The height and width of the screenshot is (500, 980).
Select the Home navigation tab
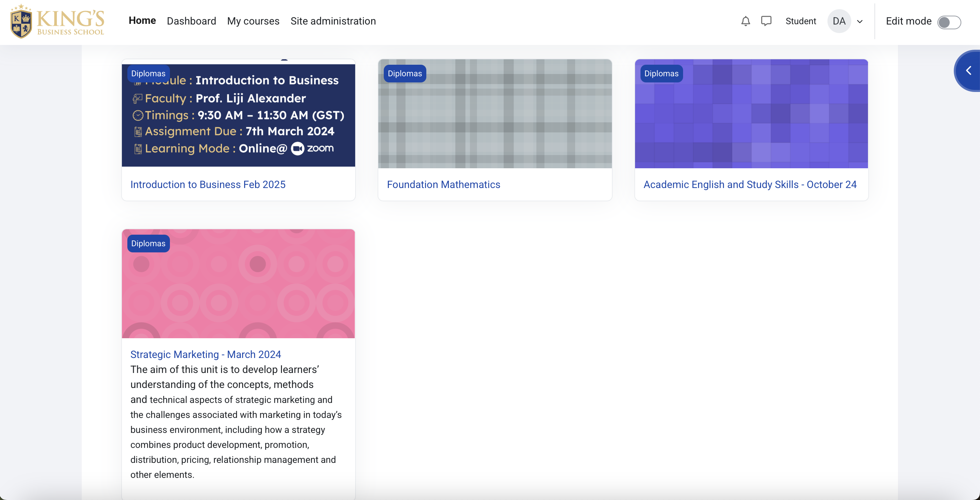[x=142, y=20]
